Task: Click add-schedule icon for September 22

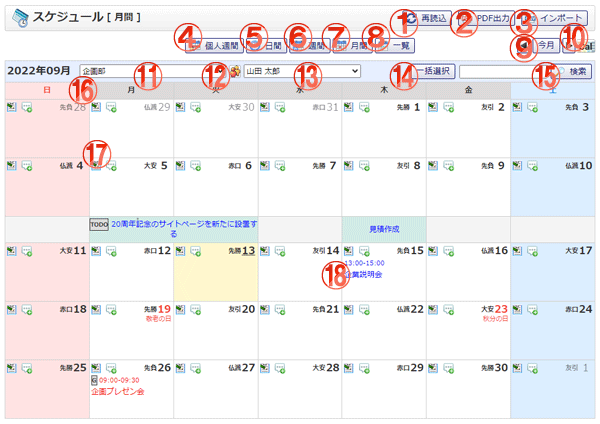Action: [349, 309]
